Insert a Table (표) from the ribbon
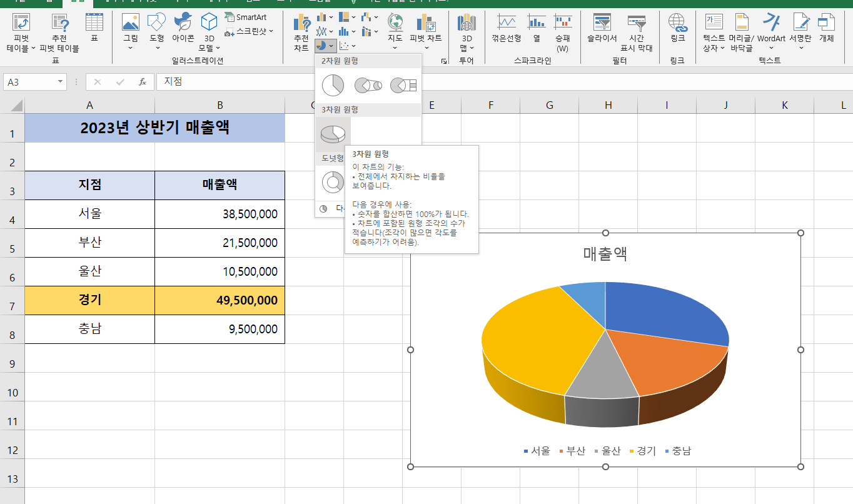Image resolution: width=853 pixels, height=504 pixels. pos(94,28)
